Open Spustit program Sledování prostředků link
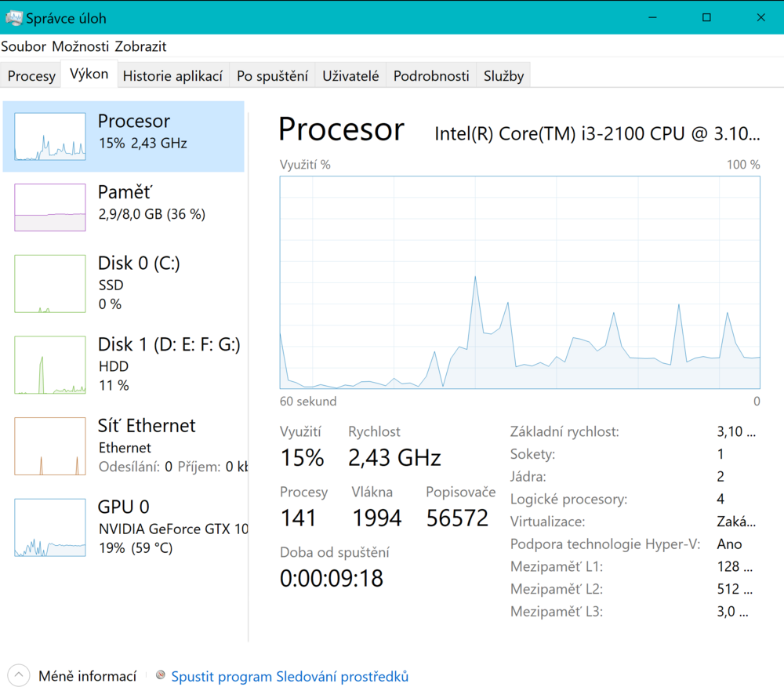 point(289,676)
